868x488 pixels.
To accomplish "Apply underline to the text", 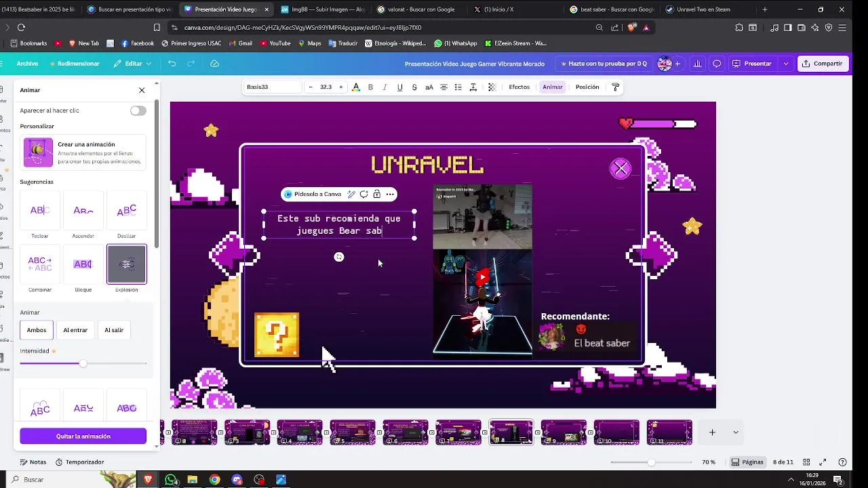I will [399, 87].
